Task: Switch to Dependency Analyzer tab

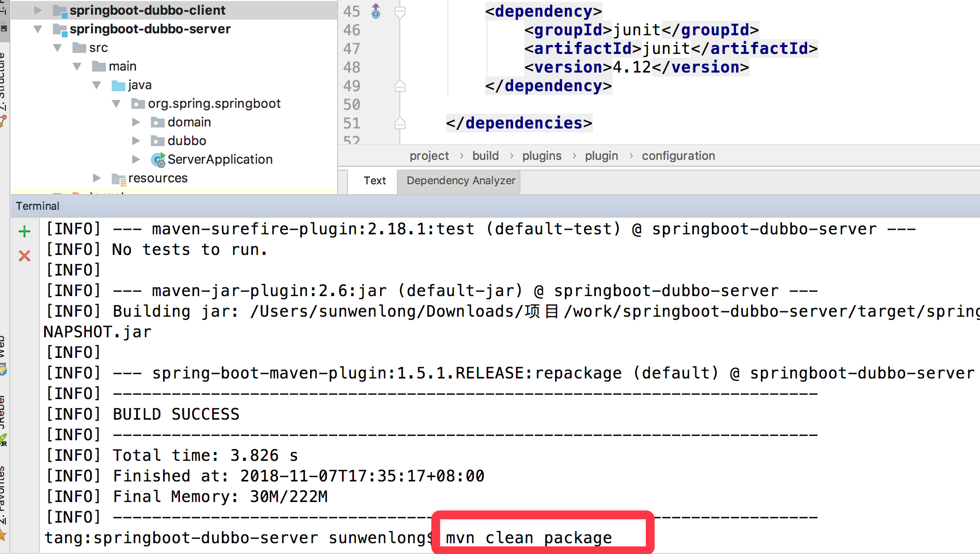Action: (460, 181)
